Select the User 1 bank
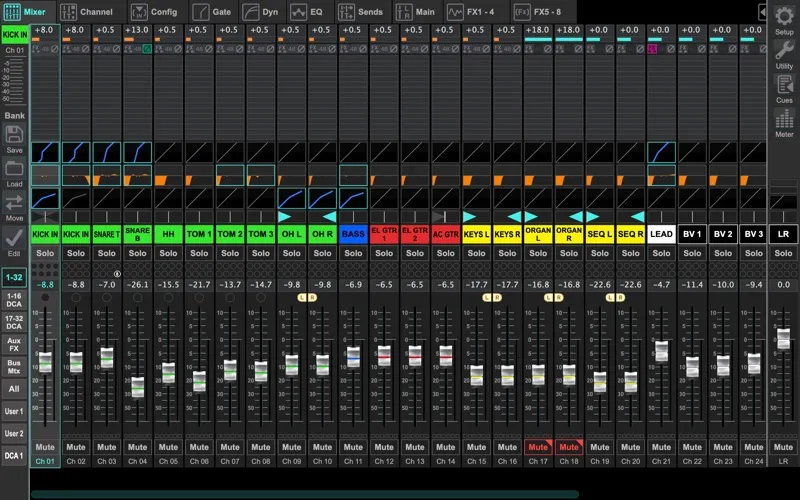Image resolution: width=800 pixels, height=500 pixels. pos(14,411)
